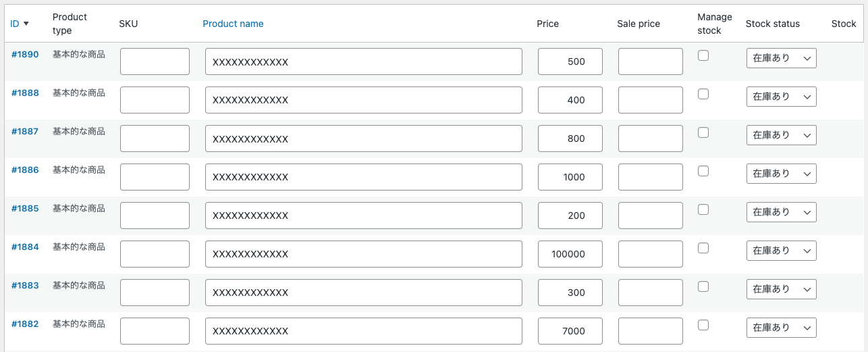Expand Stock status dropdown for product #1887
This screenshot has width=868, height=352.
pos(781,135)
